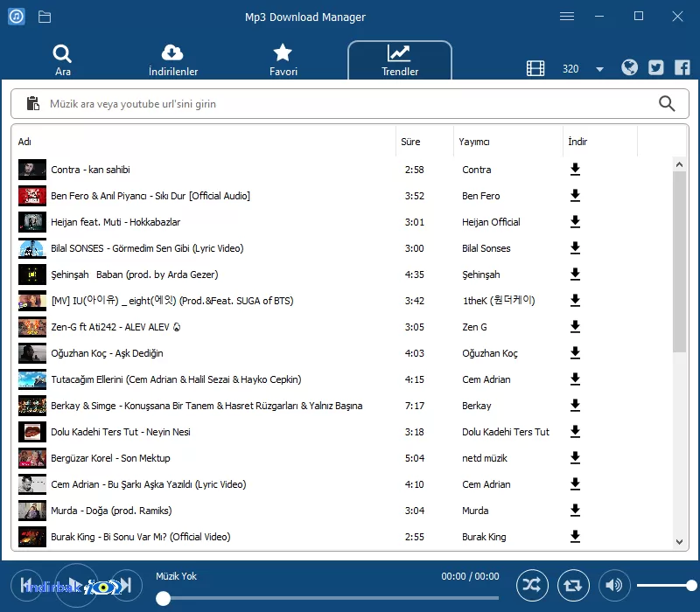Select Oğuzhan Koç - Aşk Dediğin title

[107, 353]
